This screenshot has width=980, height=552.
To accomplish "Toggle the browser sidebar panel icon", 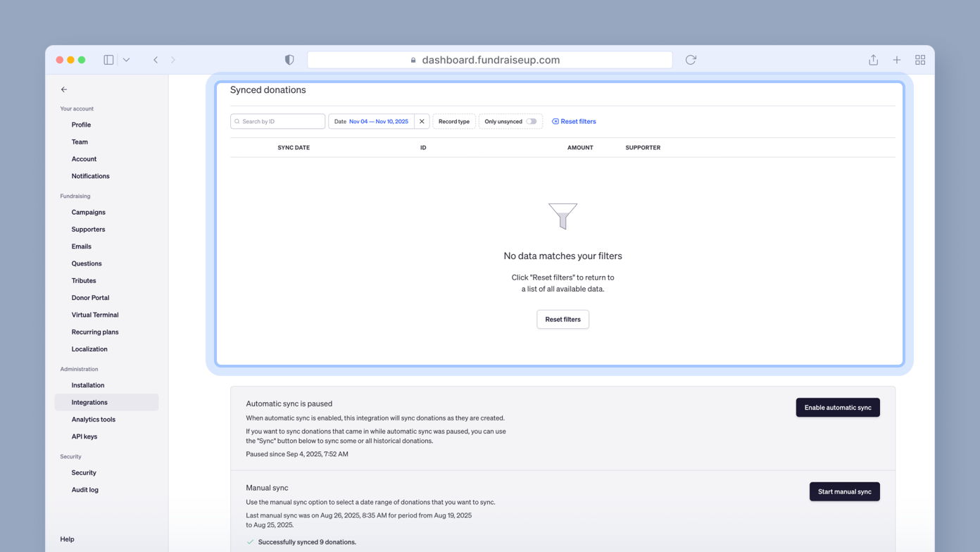I will click(108, 60).
